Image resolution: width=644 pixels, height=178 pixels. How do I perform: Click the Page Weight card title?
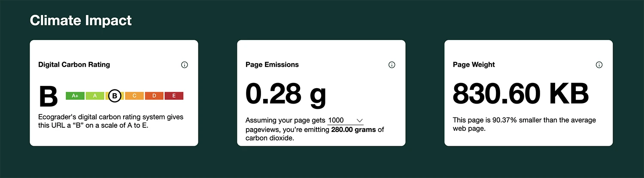click(474, 65)
